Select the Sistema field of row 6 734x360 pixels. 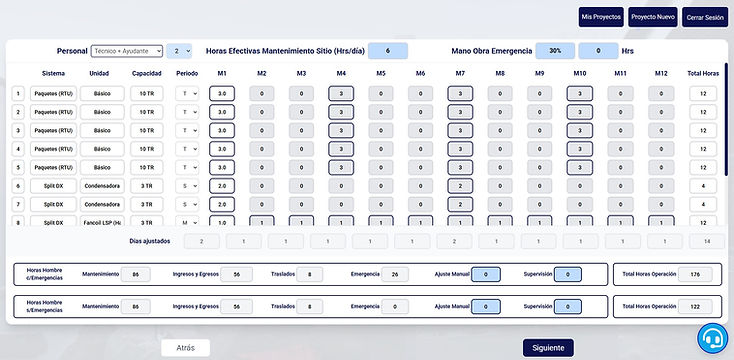(x=53, y=186)
